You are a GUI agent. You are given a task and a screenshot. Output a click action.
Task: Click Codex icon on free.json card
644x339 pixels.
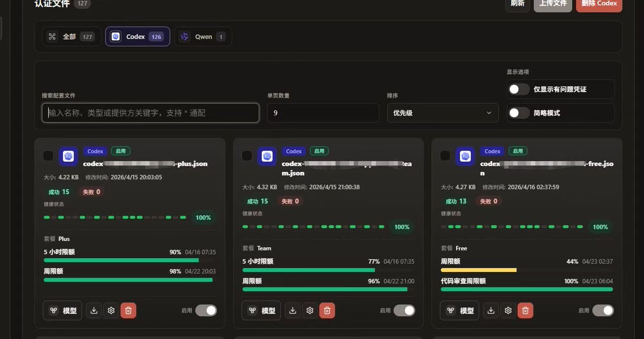[465, 156]
